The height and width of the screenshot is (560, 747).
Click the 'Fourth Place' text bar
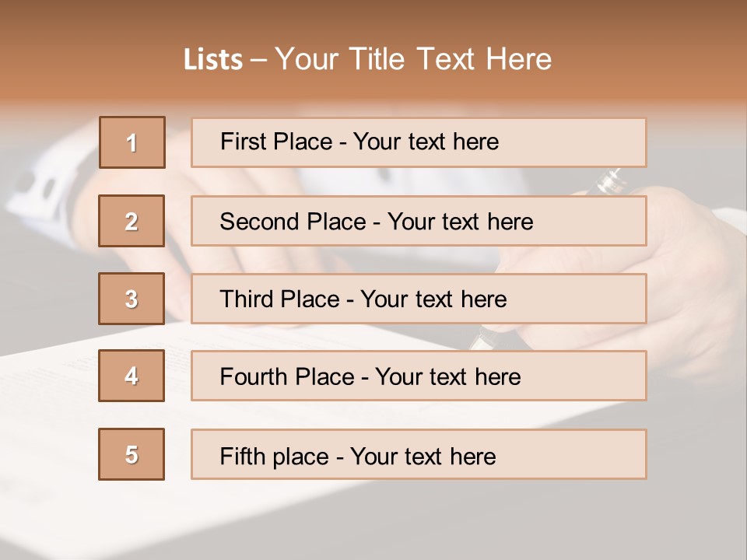[x=419, y=376]
